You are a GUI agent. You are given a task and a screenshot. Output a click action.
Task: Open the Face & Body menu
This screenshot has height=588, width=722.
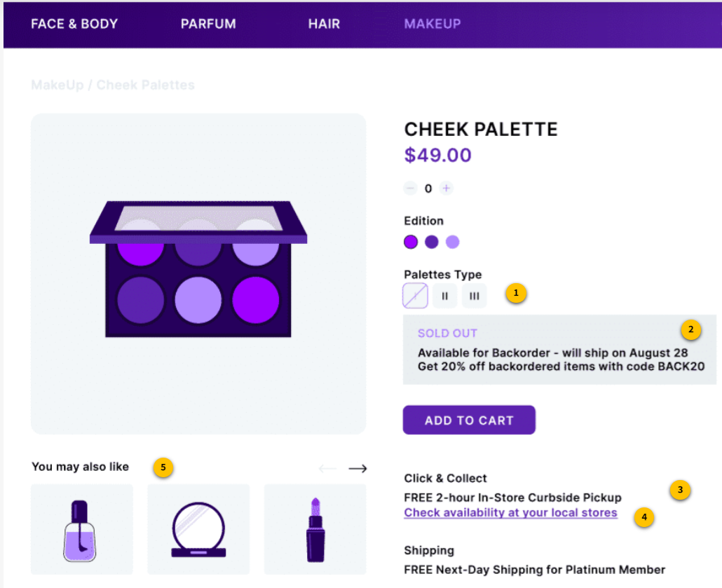pyautogui.click(x=74, y=24)
